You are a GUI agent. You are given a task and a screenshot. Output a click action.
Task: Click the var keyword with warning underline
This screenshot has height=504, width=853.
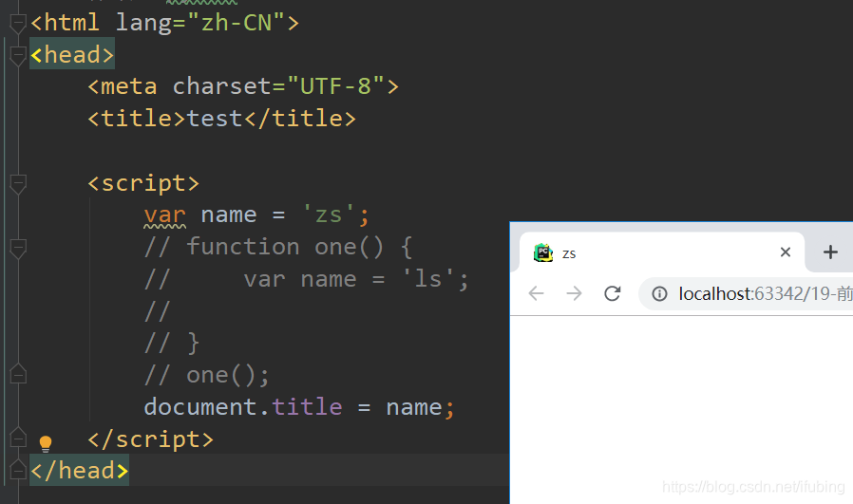165,215
